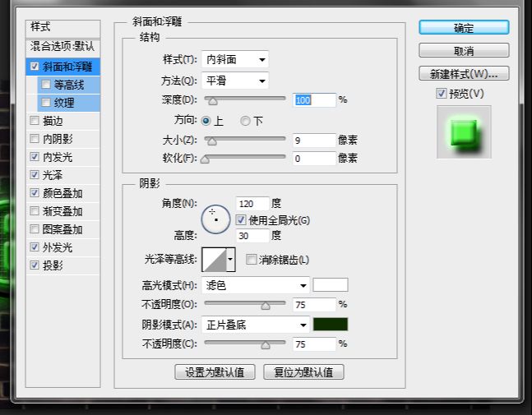
Task: Click the shadow 不透明度(C) slider handle
Action: point(266,345)
